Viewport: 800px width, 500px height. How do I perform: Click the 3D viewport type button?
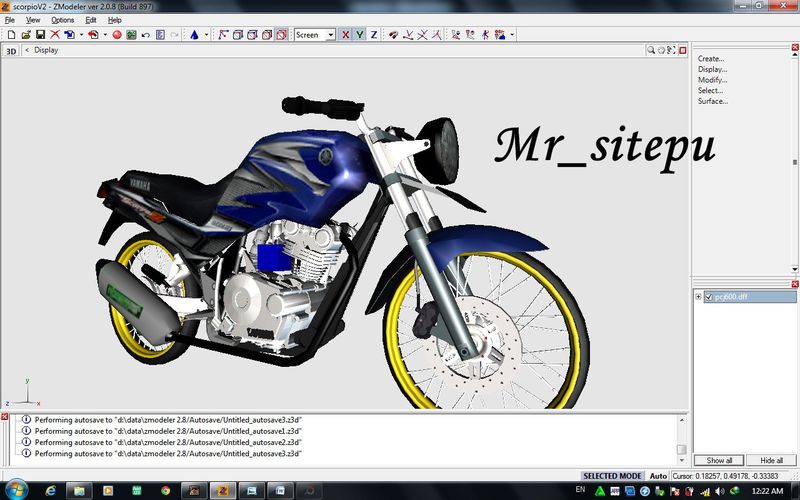point(11,51)
